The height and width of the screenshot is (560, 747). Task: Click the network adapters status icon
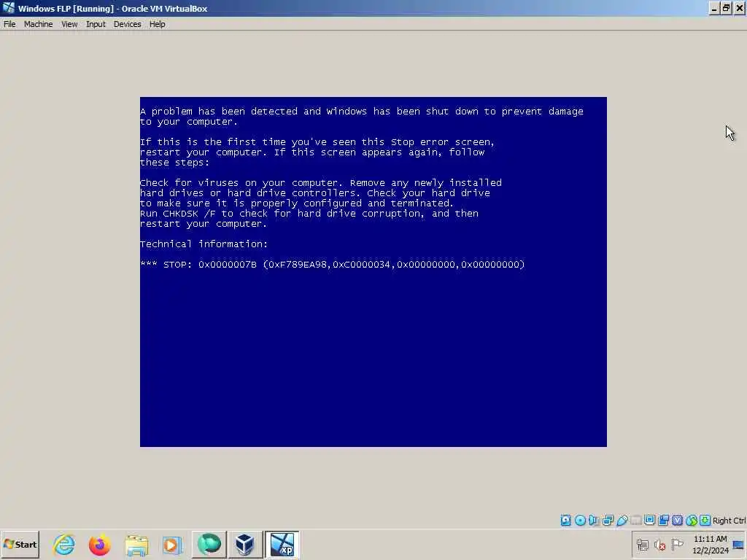[608, 520]
